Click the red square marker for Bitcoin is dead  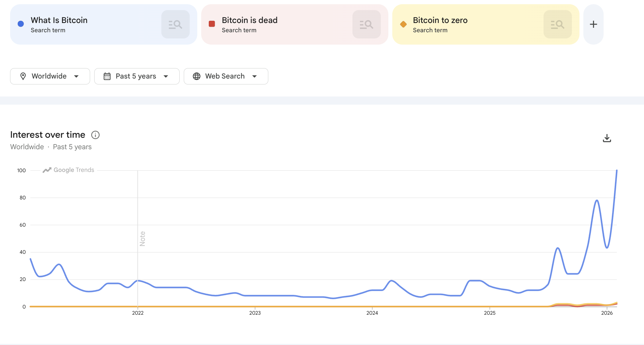211,24
